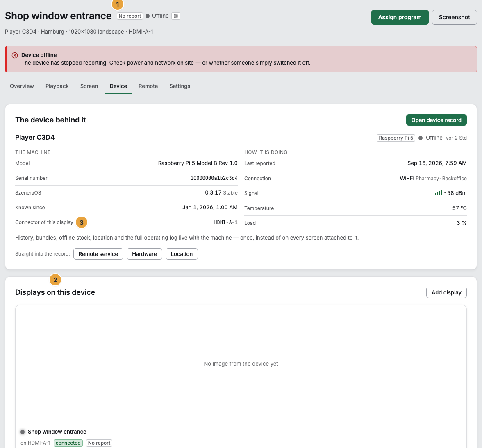
Task: Open the Hardware section of the record
Action: [x=144, y=254]
